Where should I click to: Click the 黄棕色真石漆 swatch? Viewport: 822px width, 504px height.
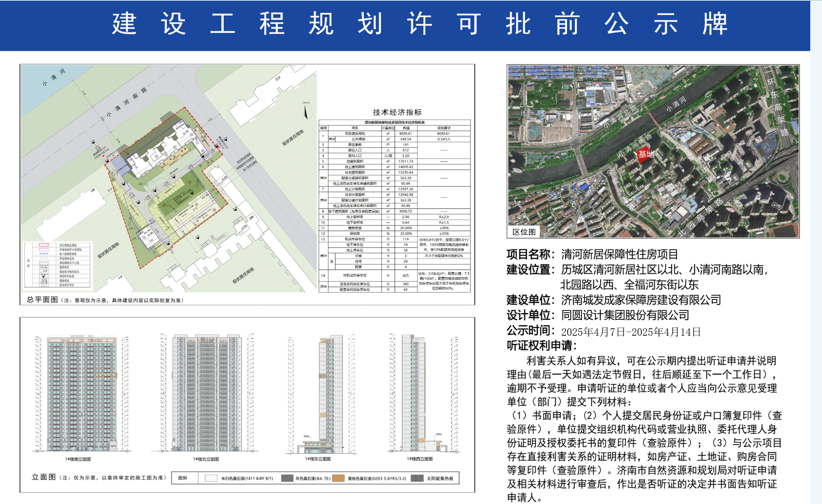click(x=338, y=478)
